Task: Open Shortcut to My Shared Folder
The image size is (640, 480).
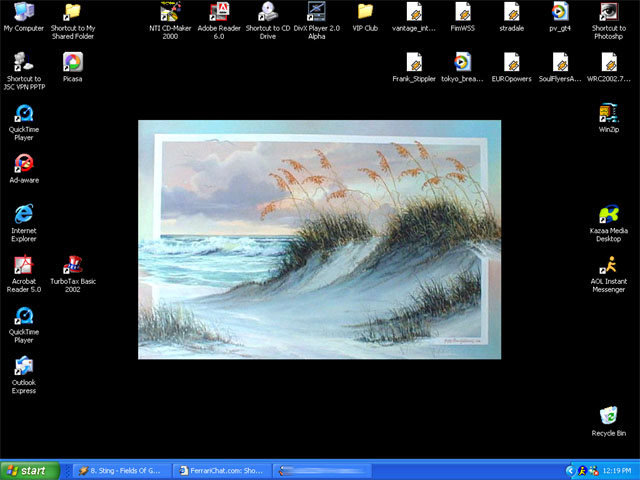Action: click(x=73, y=20)
